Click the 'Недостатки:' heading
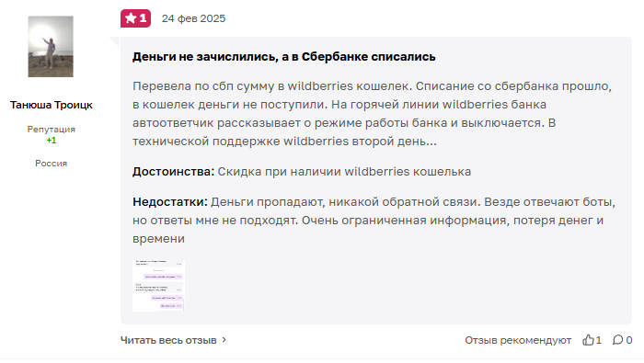 pos(170,202)
